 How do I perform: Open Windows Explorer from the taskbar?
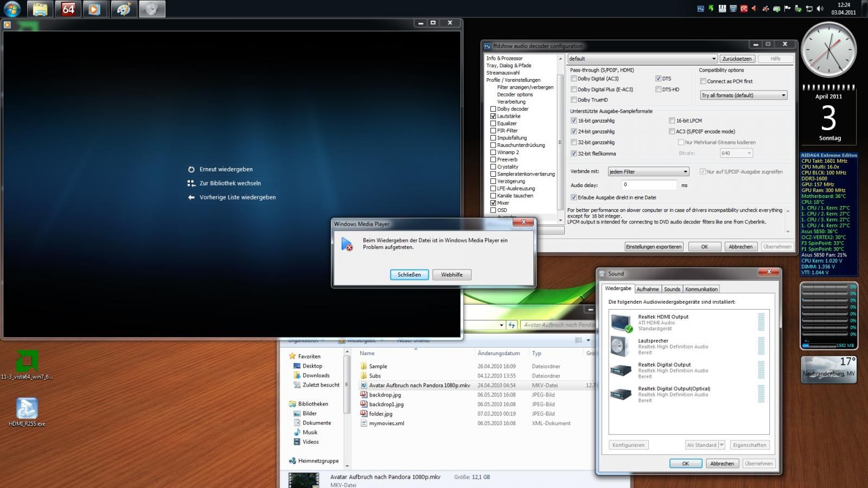tap(40, 9)
